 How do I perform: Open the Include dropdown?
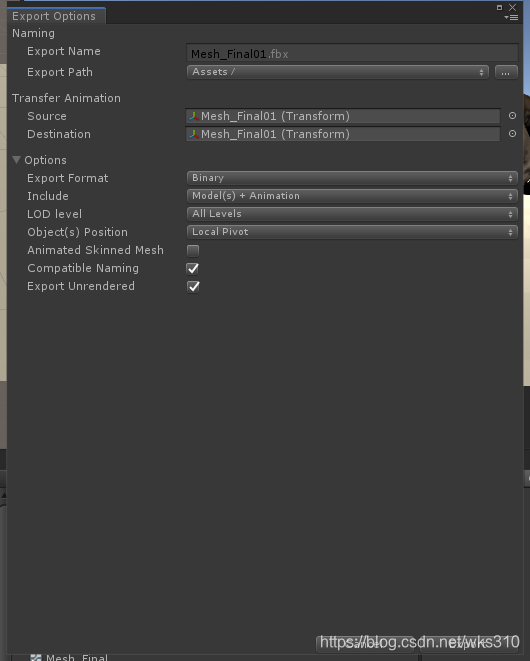[352, 196]
